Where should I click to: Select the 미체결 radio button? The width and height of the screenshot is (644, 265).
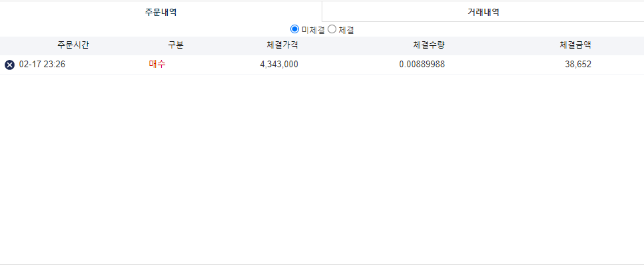[x=294, y=29]
